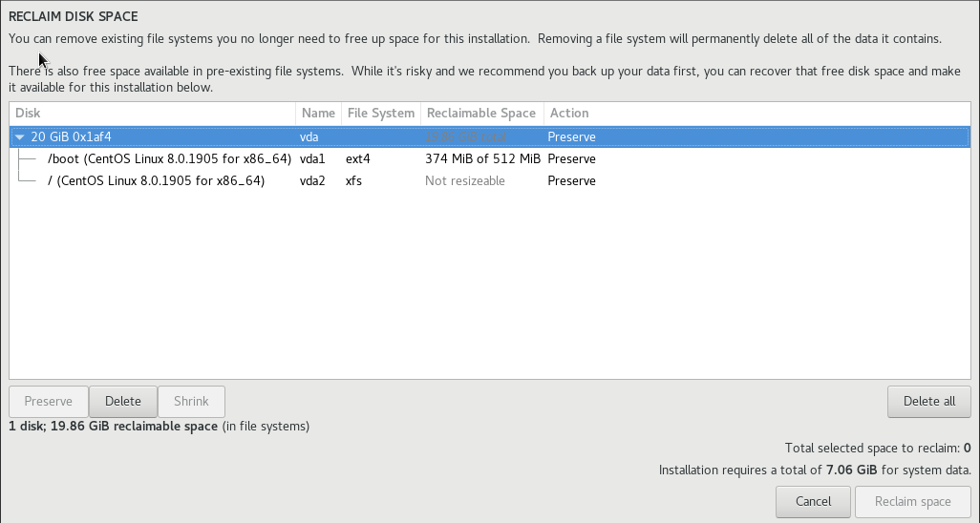Select the vda2 name cell
The image size is (980, 523).
point(312,180)
